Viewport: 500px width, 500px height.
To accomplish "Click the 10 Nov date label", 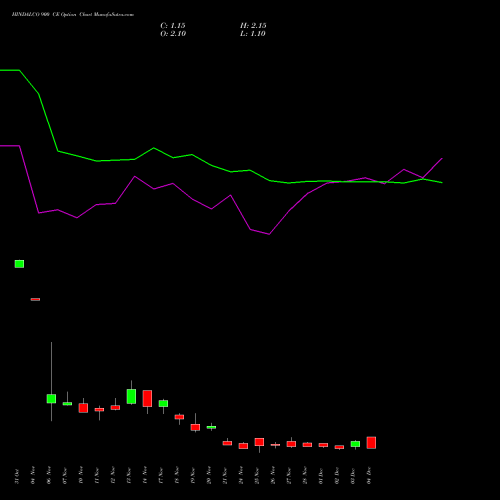I will coord(81,476).
